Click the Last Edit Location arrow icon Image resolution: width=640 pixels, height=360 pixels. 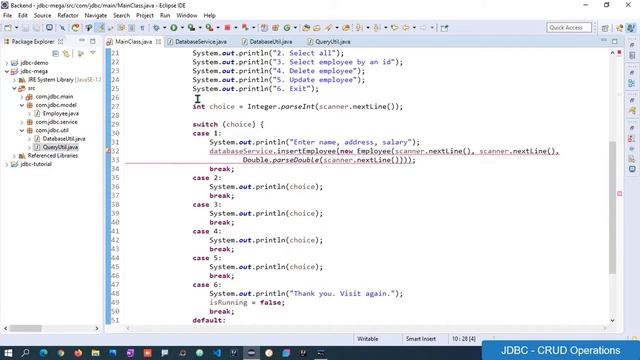394,28
